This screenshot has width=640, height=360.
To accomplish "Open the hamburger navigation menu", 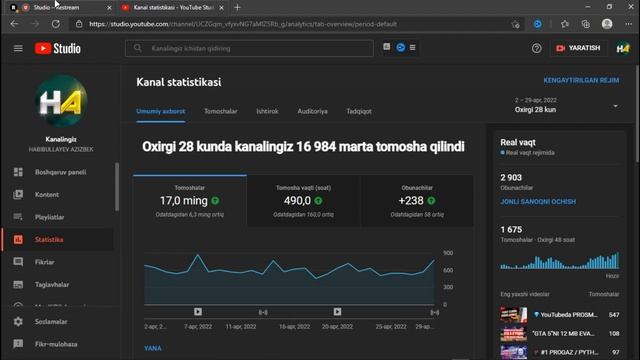I will (18, 49).
